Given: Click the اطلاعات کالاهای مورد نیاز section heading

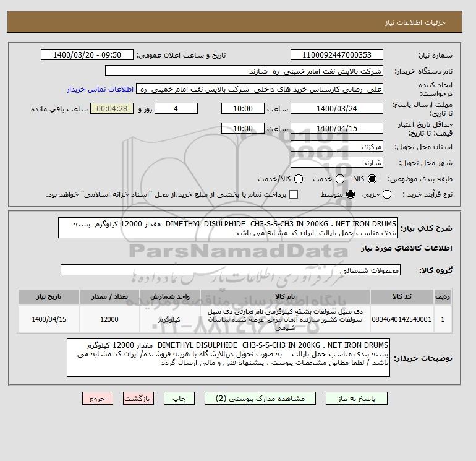Looking at the screenshot, I should click(x=407, y=248).
